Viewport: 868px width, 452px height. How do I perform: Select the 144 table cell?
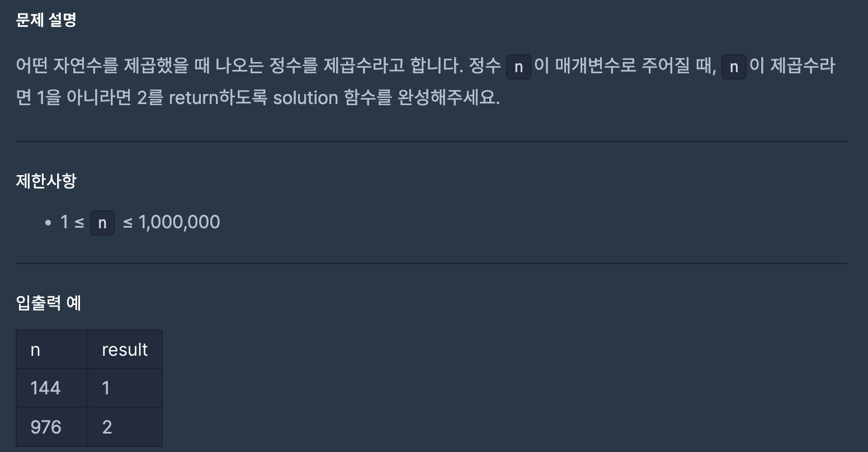52,388
